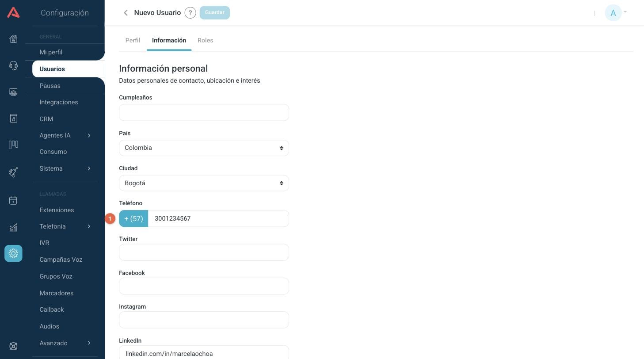Click the Guardar button
This screenshot has height=359, width=644.
point(215,12)
